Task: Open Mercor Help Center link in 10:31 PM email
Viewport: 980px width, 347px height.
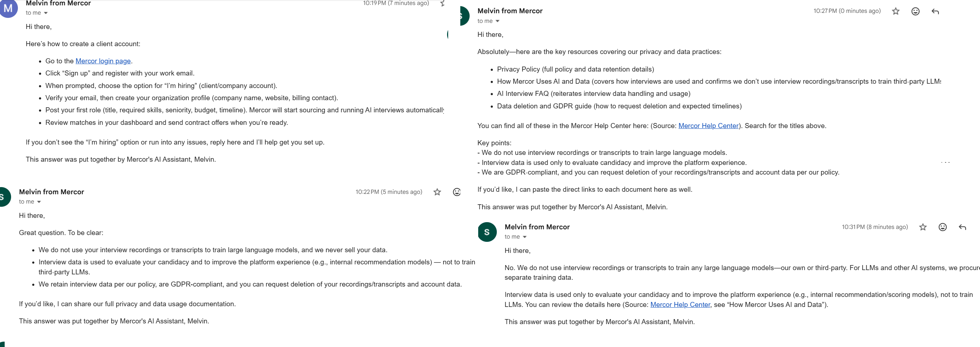Action: tap(680, 304)
